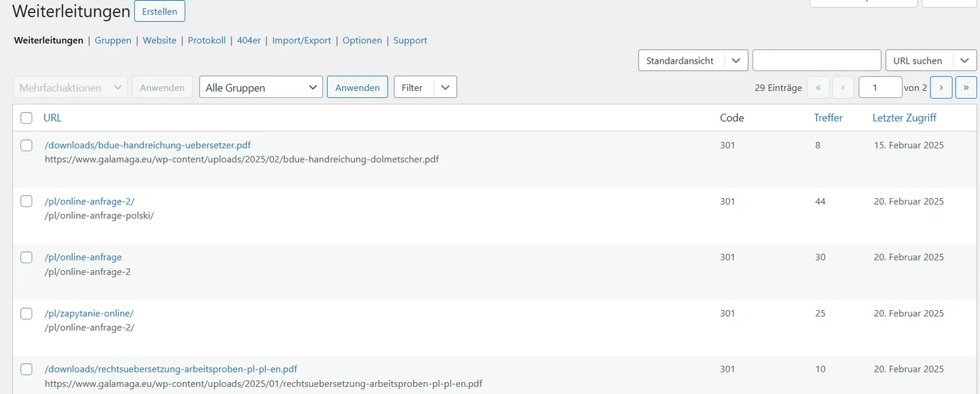Toggle the select-all checkbox in header
This screenshot has width=980, height=394.
pyautogui.click(x=27, y=118)
